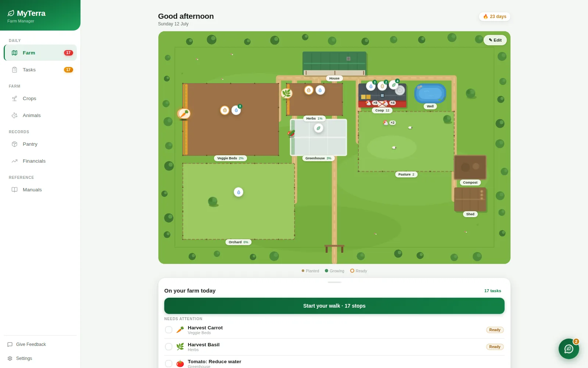Click the Veggie Beds 2% label

pyautogui.click(x=230, y=158)
